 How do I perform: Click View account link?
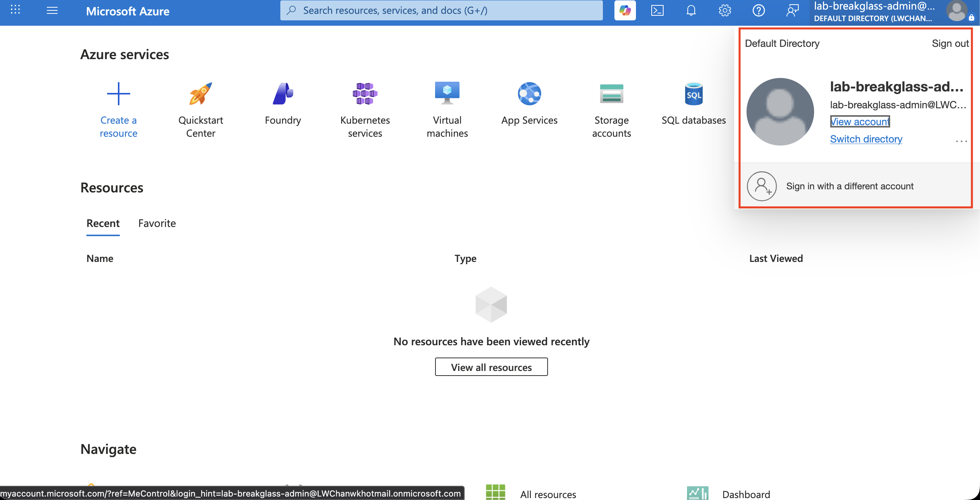coord(860,122)
